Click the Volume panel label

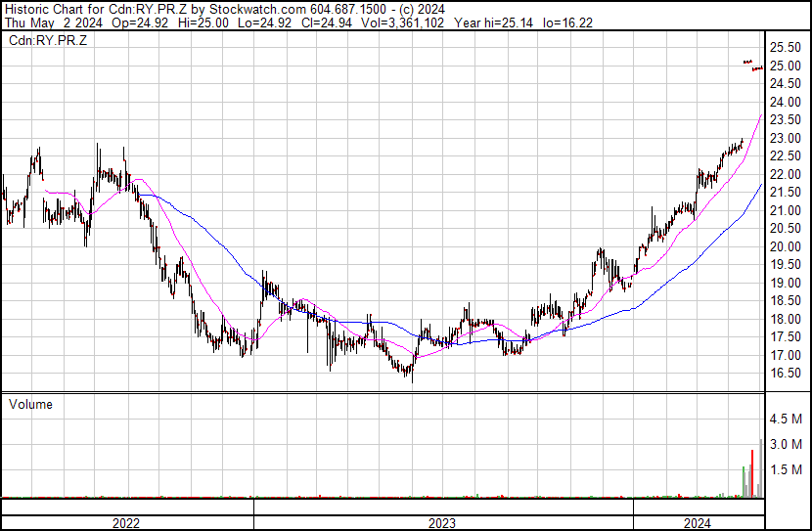(x=30, y=404)
